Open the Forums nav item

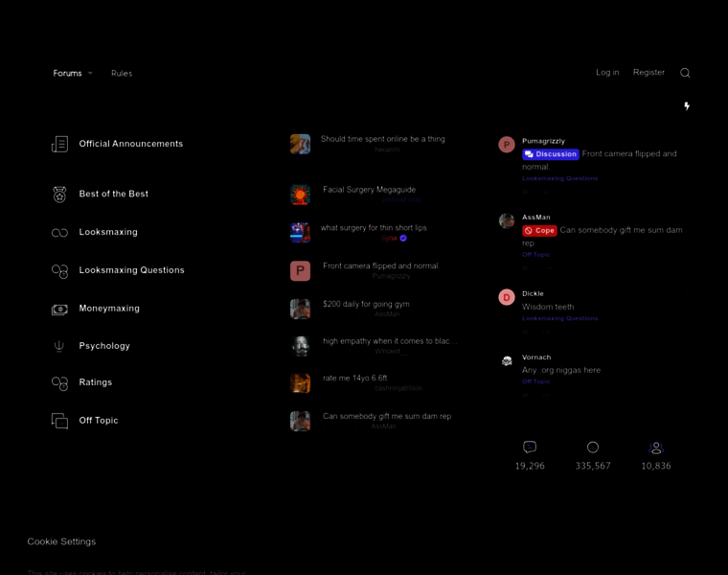pyautogui.click(x=67, y=73)
